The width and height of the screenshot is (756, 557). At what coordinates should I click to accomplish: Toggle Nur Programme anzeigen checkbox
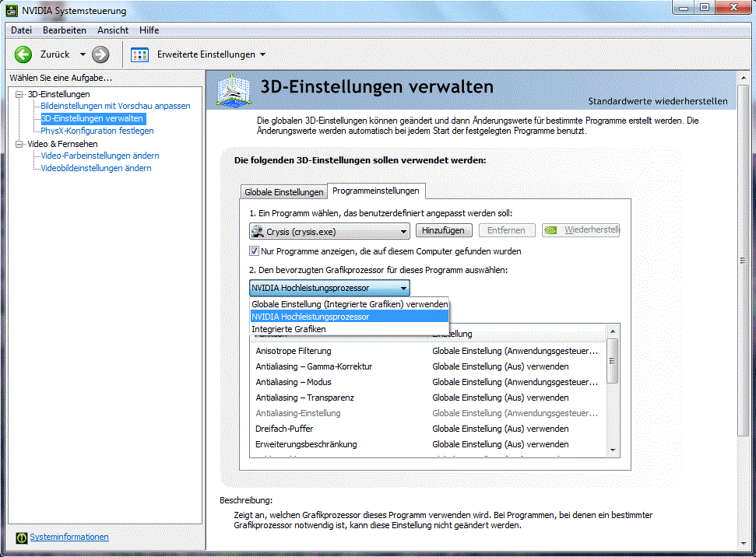pos(254,251)
